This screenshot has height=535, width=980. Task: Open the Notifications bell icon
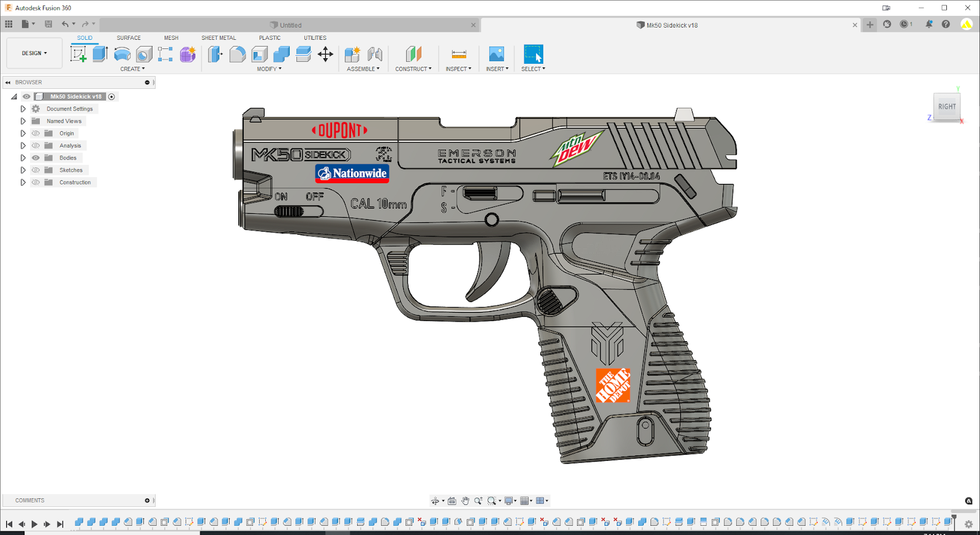coord(929,25)
